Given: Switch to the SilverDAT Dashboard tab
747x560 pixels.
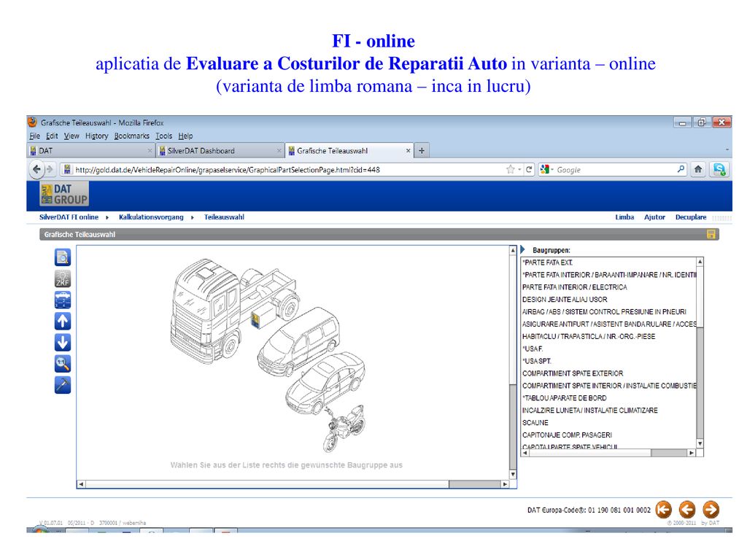Looking at the screenshot, I should (220, 150).
